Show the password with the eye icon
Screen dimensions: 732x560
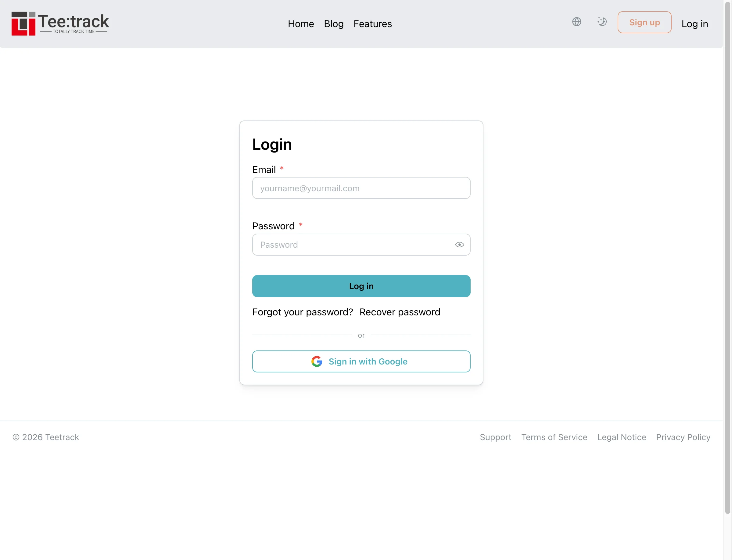pos(459,244)
